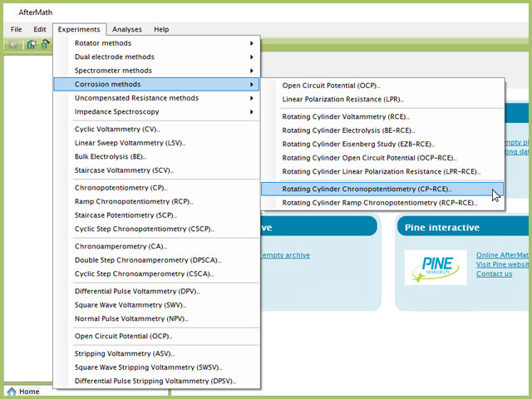Choose Bulk Electrolysis (BE)
Screen dimensions: 532x399
pos(156,157)
